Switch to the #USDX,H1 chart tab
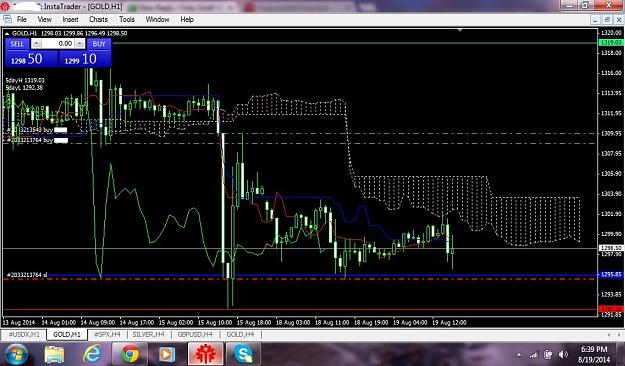This screenshot has width=625, height=366. click(24, 334)
